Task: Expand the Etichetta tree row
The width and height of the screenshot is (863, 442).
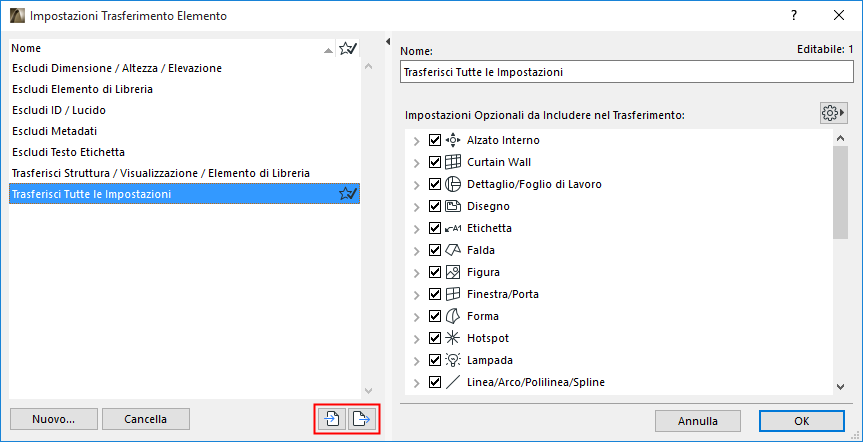Action: pyautogui.click(x=417, y=228)
